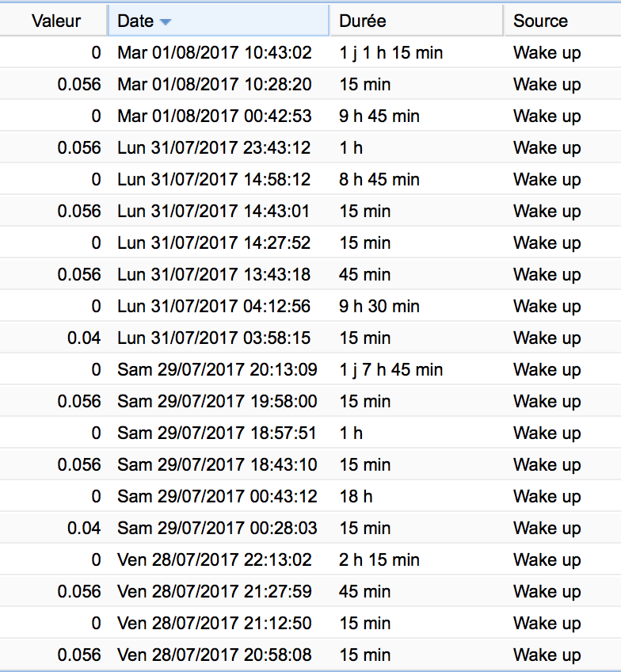Screen dimensions: 621x672
Task: Select row dated Mar 01/08/2017 10:28:20
Action: (215, 85)
